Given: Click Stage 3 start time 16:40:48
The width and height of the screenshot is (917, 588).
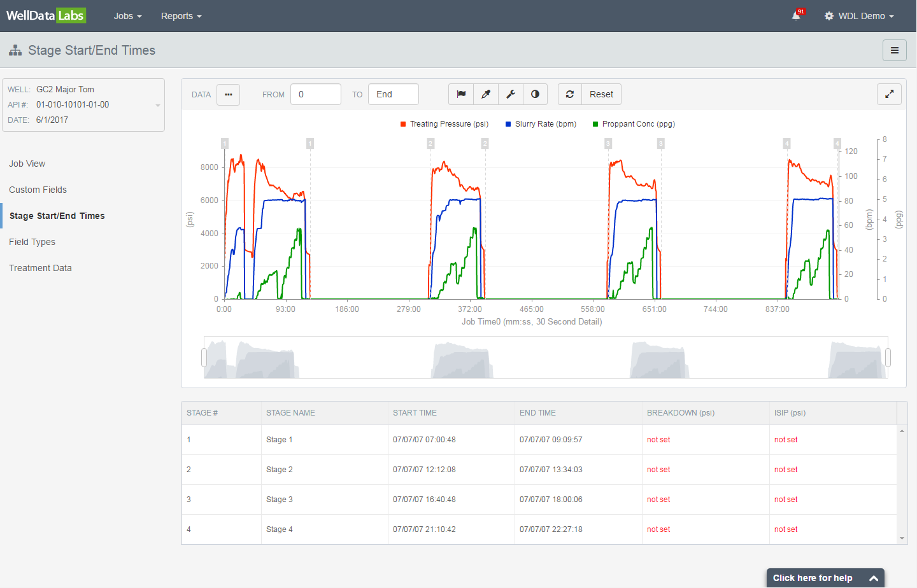Looking at the screenshot, I should pyautogui.click(x=424, y=500).
